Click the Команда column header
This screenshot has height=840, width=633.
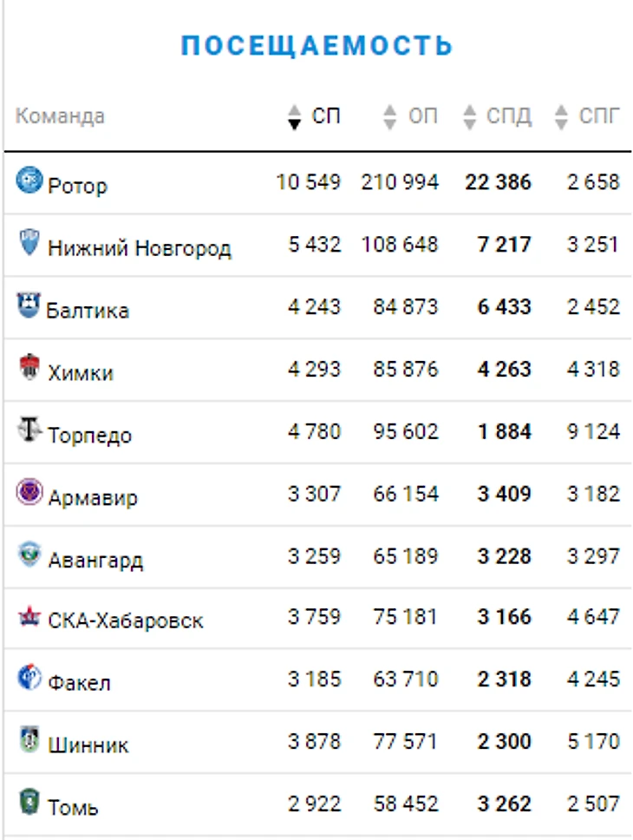coord(60,115)
